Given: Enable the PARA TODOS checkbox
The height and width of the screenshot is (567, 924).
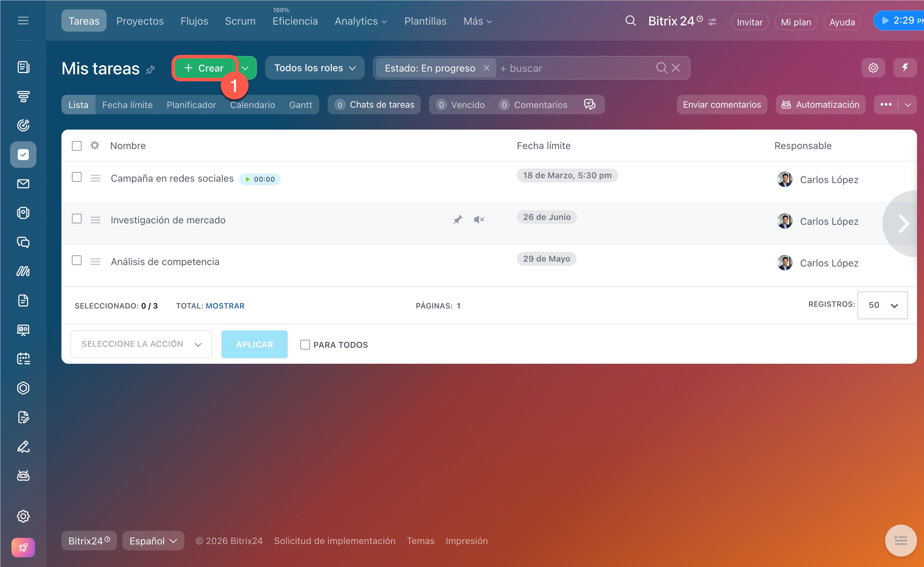Looking at the screenshot, I should click(305, 345).
